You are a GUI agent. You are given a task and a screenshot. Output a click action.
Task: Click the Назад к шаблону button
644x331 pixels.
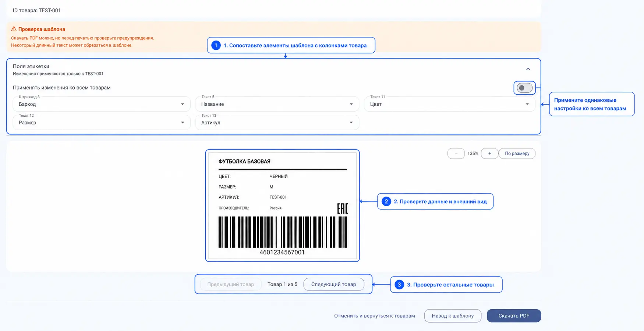click(x=453, y=316)
